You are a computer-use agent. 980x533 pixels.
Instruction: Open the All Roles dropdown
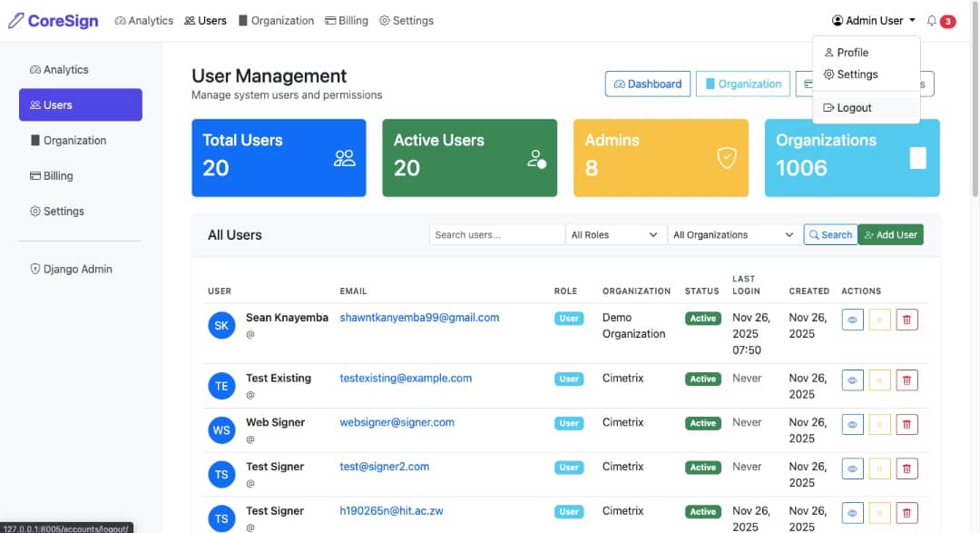click(x=615, y=235)
